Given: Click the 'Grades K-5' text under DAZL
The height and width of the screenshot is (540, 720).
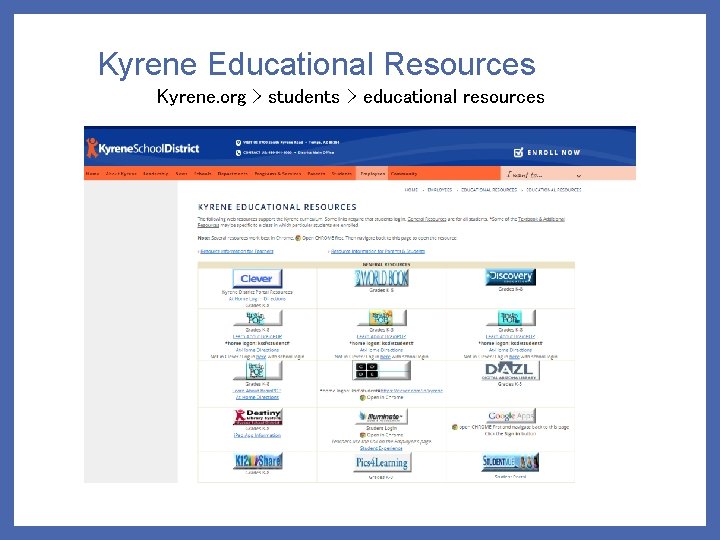Looking at the screenshot, I should point(510,384).
